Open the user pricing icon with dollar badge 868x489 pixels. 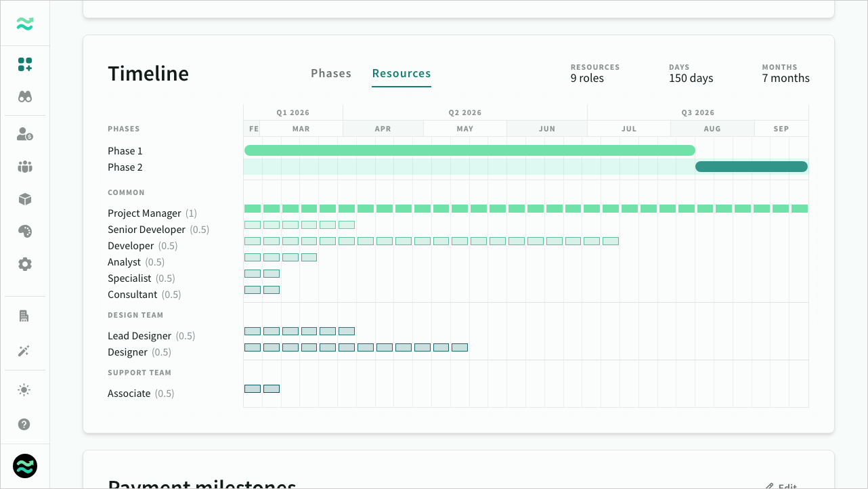25,135
